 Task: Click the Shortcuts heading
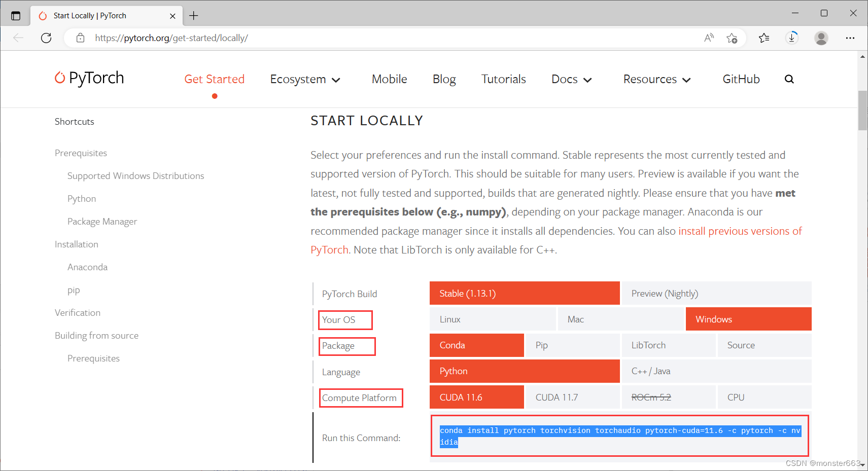(75, 122)
